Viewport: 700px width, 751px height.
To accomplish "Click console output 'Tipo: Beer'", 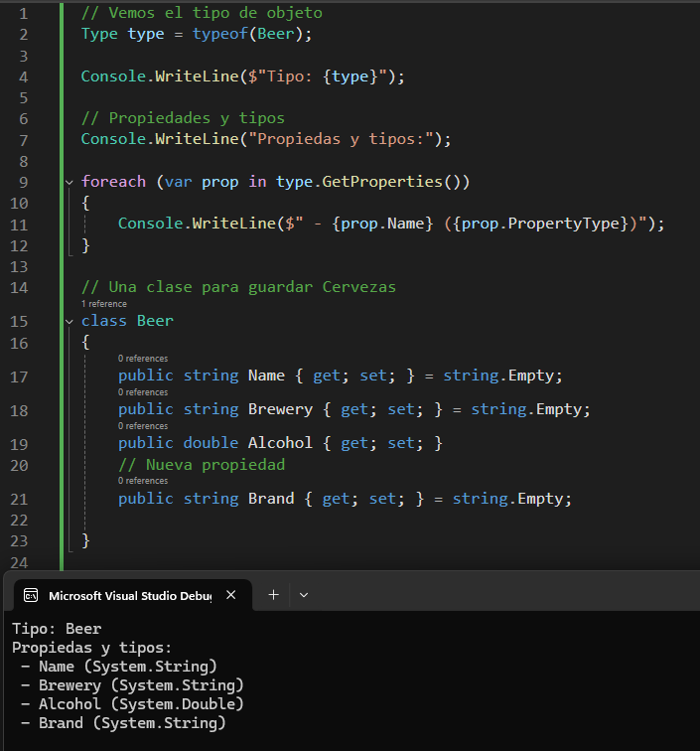I will (x=57, y=629).
